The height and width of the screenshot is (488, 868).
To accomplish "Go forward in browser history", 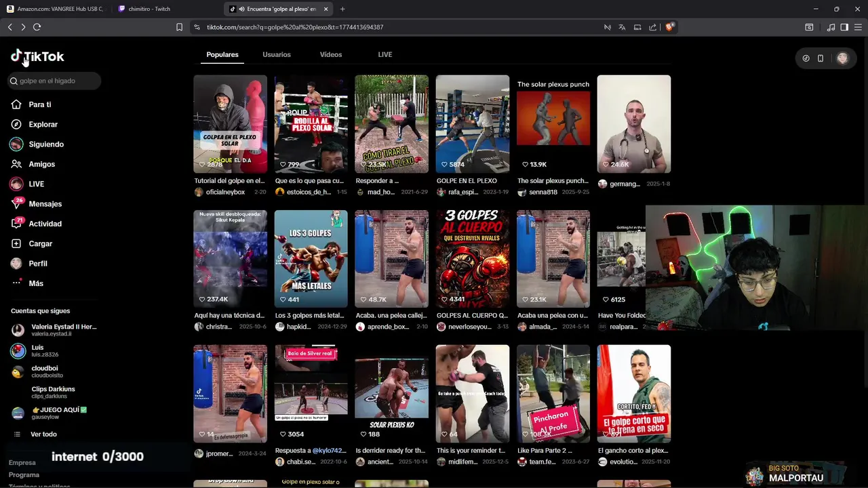I will [x=23, y=27].
